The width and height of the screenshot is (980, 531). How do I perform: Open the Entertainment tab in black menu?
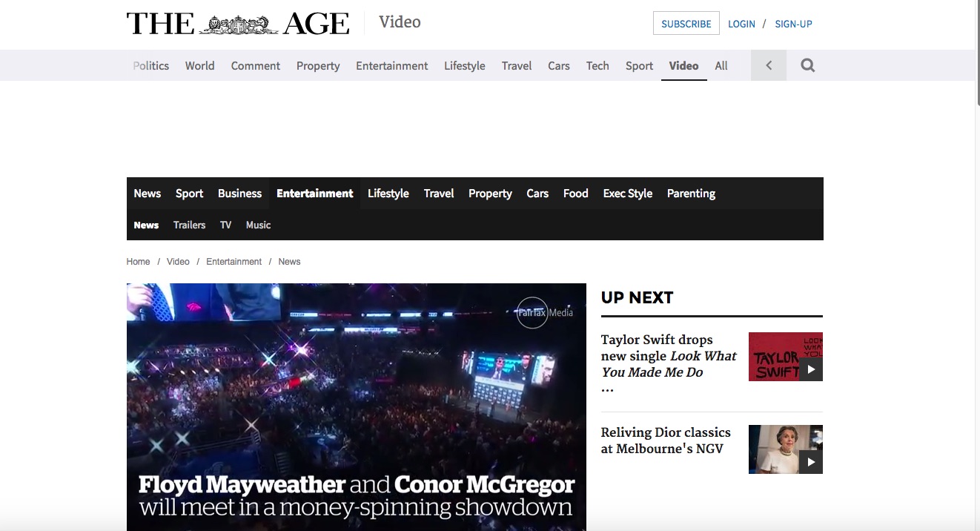pyautogui.click(x=314, y=194)
